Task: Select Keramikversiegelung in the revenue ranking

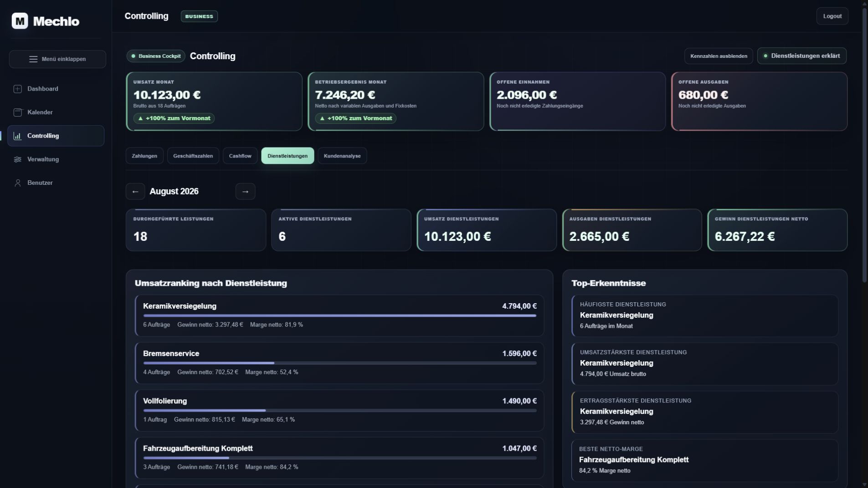Action: 339,315
